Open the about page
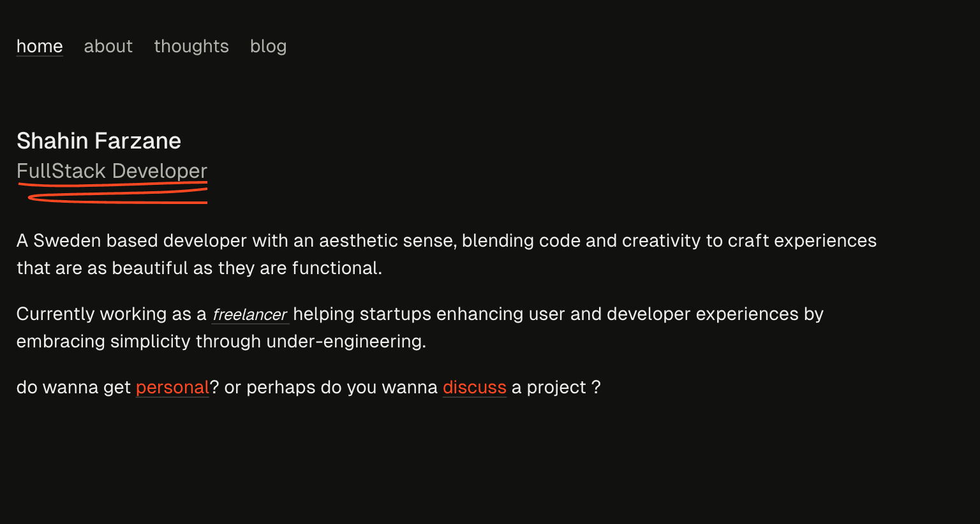 coord(108,47)
